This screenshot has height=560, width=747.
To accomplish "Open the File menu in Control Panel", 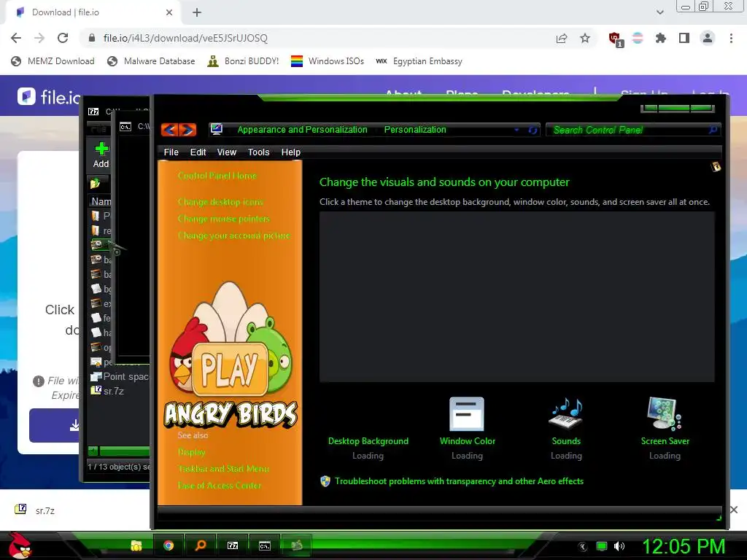I will (x=171, y=152).
